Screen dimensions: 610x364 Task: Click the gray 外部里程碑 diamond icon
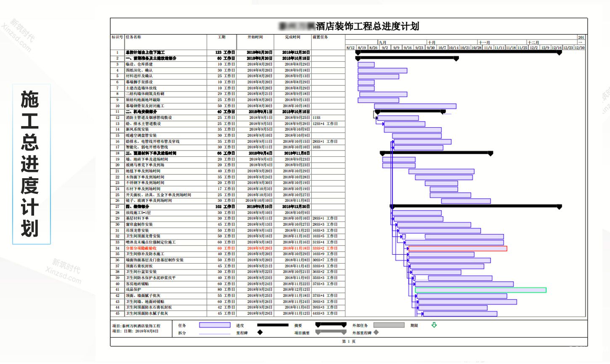376,332
